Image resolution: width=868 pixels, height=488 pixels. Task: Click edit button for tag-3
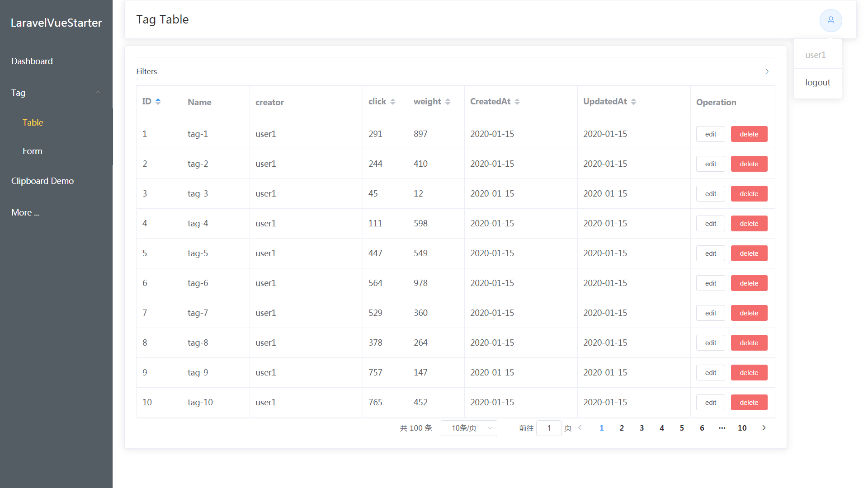click(x=710, y=194)
